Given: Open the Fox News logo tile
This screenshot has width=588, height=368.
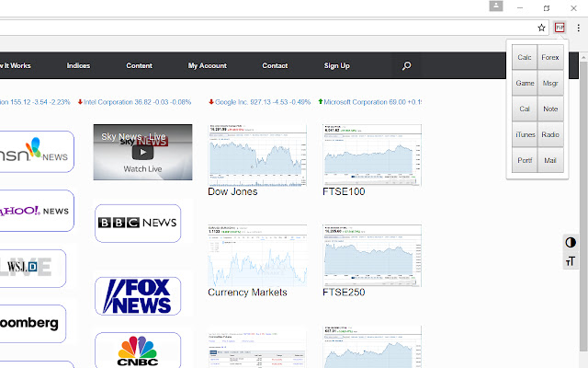Looking at the screenshot, I should [138, 296].
